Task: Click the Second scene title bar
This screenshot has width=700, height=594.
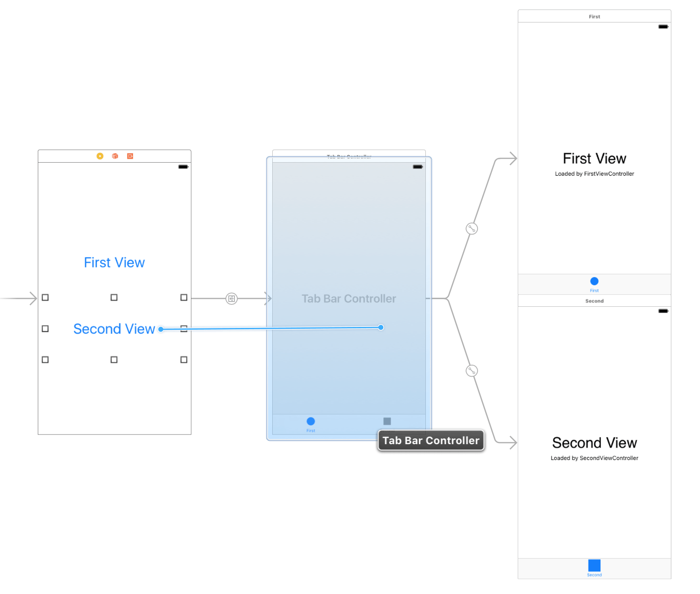Action: [594, 301]
